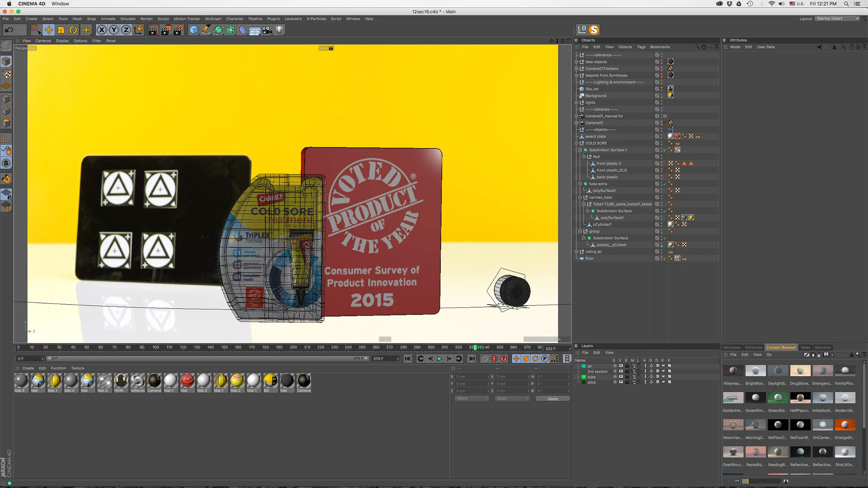This screenshot has height=488, width=868.
Task: Activate the Scale tool in top toolbar
Action: [x=61, y=30]
